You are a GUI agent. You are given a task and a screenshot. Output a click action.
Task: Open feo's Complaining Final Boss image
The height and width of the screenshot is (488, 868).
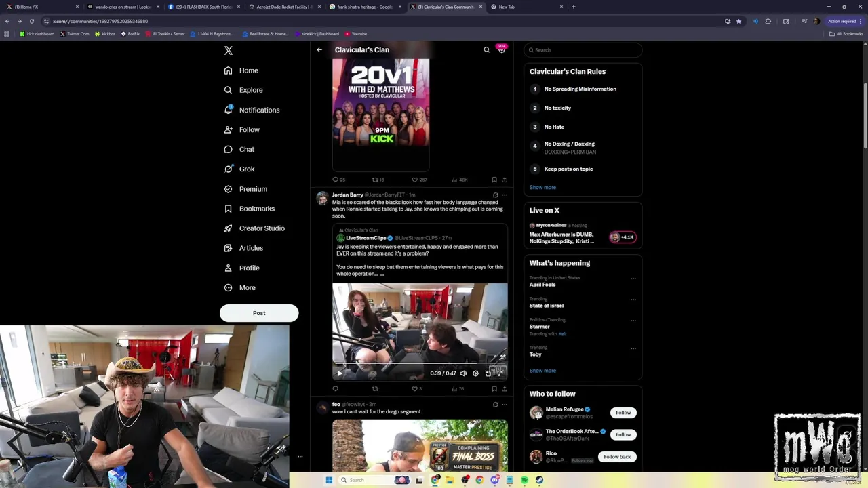click(420, 445)
